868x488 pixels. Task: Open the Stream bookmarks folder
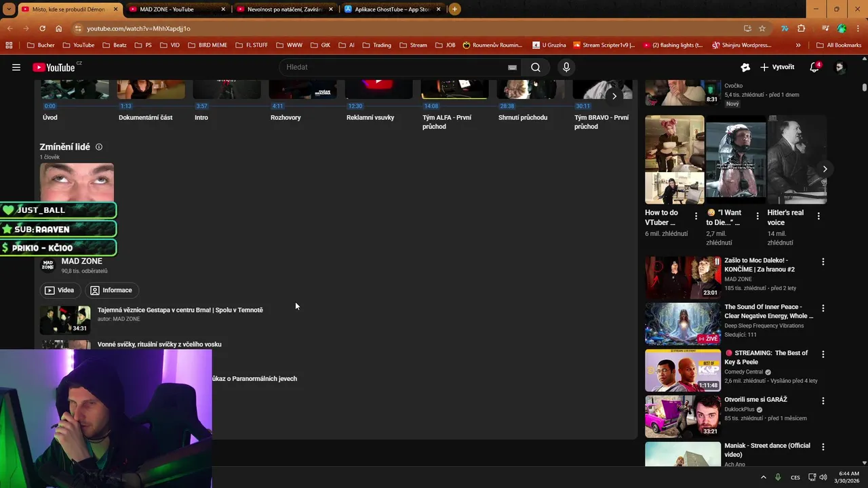coord(414,45)
